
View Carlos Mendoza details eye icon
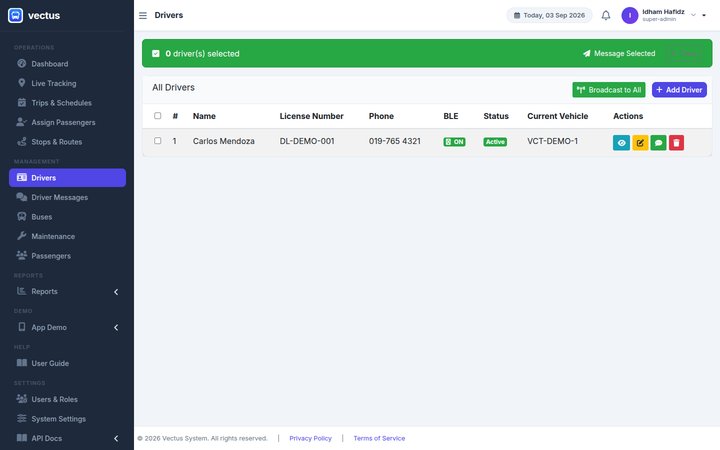[x=621, y=142]
